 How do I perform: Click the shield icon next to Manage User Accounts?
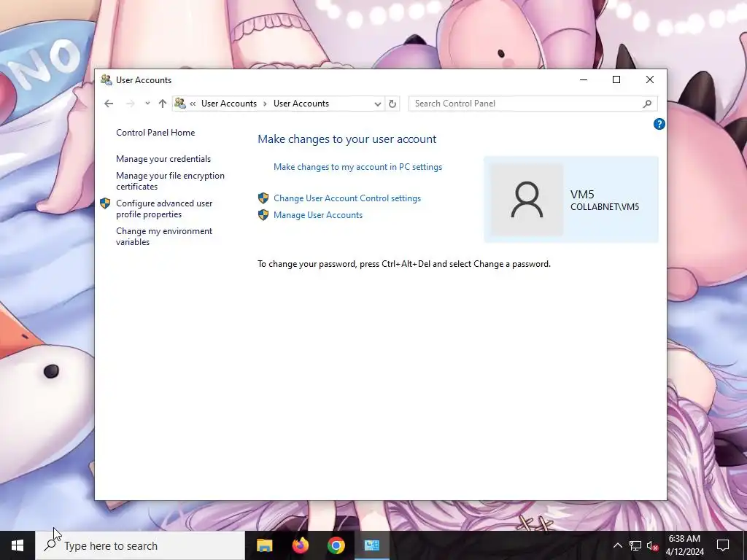click(x=263, y=215)
